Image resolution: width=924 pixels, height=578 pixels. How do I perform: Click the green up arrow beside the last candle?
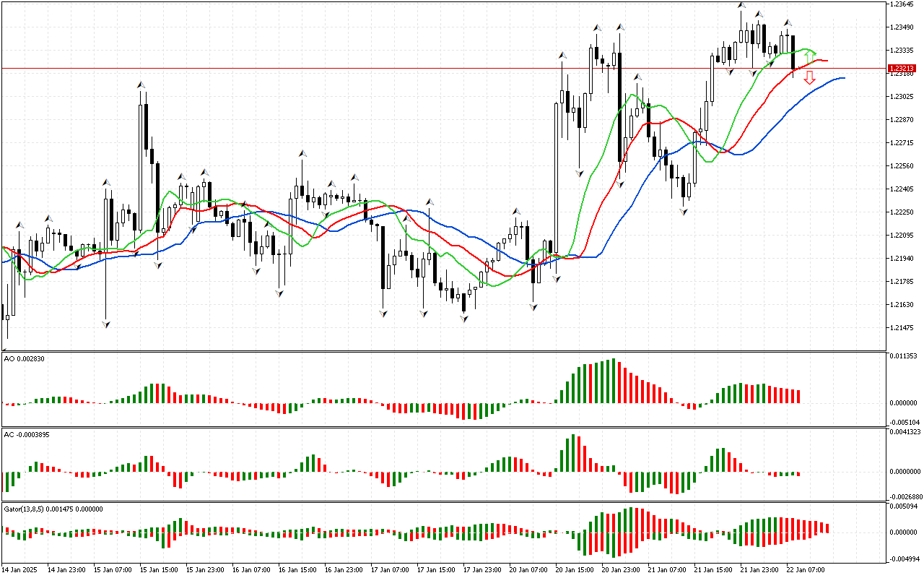tap(810, 56)
